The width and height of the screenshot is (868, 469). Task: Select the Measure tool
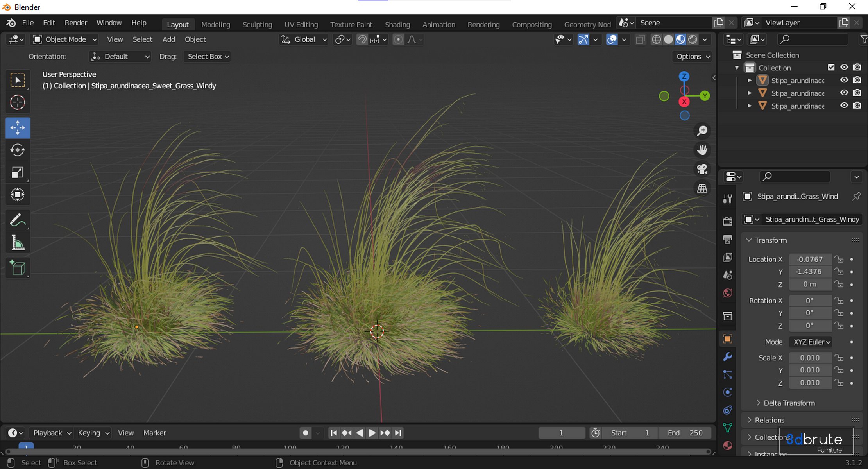18,243
